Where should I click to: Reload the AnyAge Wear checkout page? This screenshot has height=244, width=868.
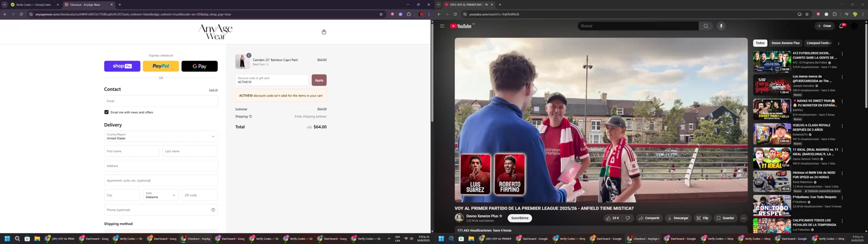pyautogui.click(x=21, y=14)
